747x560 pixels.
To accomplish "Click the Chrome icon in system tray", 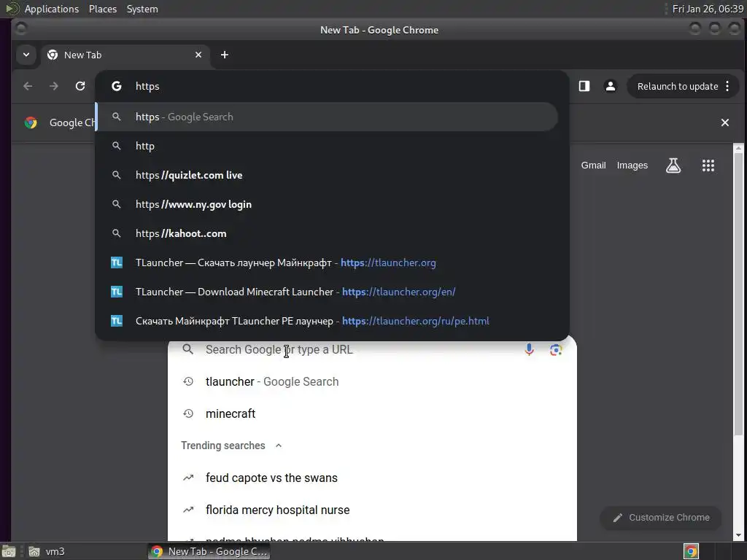I will tap(691, 551).
